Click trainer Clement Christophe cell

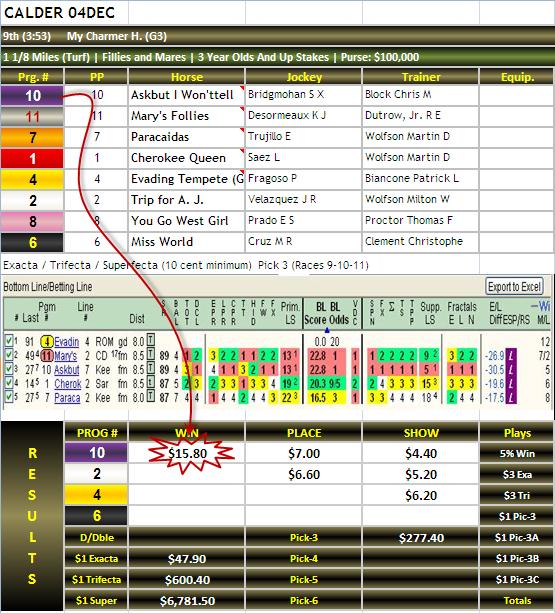[421, 242]
